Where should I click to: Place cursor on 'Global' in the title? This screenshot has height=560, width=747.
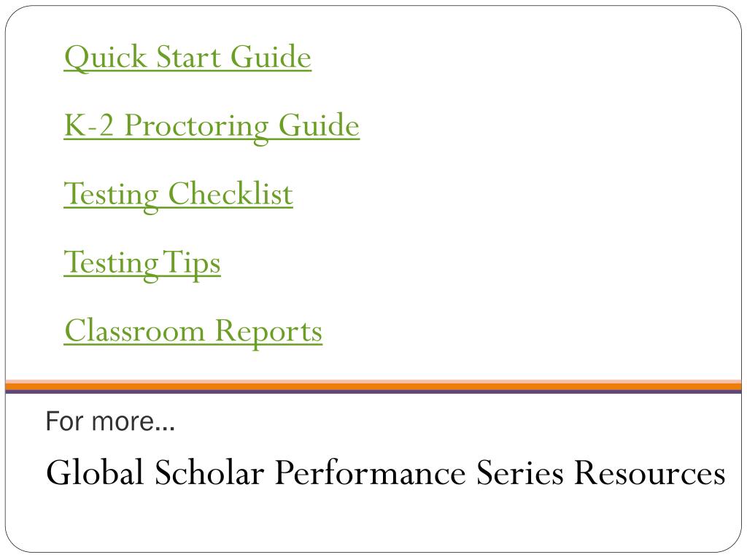(x=95, y=472)
